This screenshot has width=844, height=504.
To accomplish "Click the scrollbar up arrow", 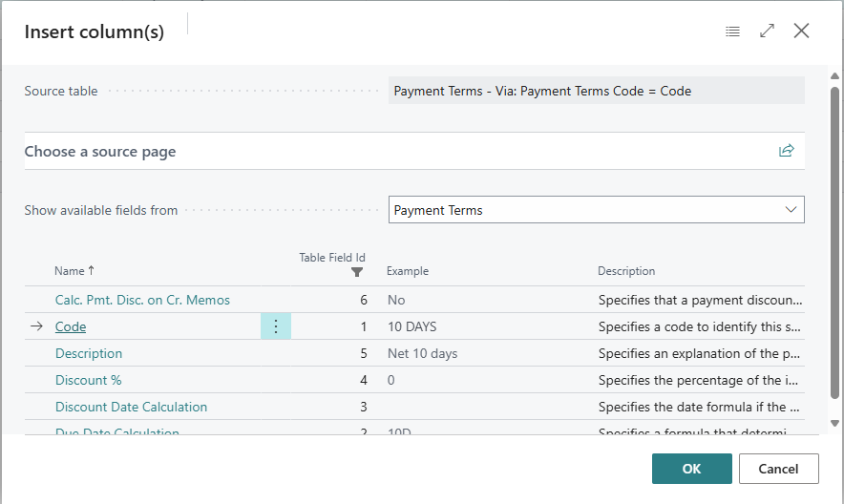I will click(x=835, y=73).
